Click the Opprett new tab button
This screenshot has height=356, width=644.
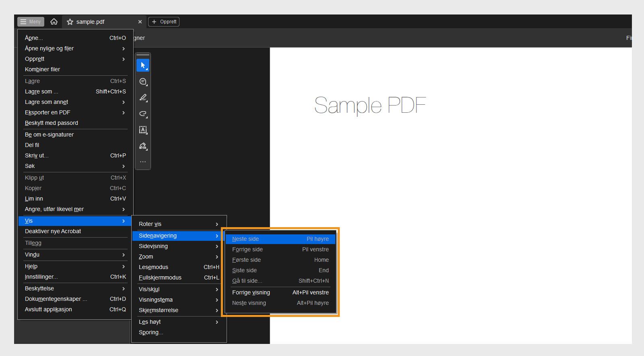coord(164,22)
